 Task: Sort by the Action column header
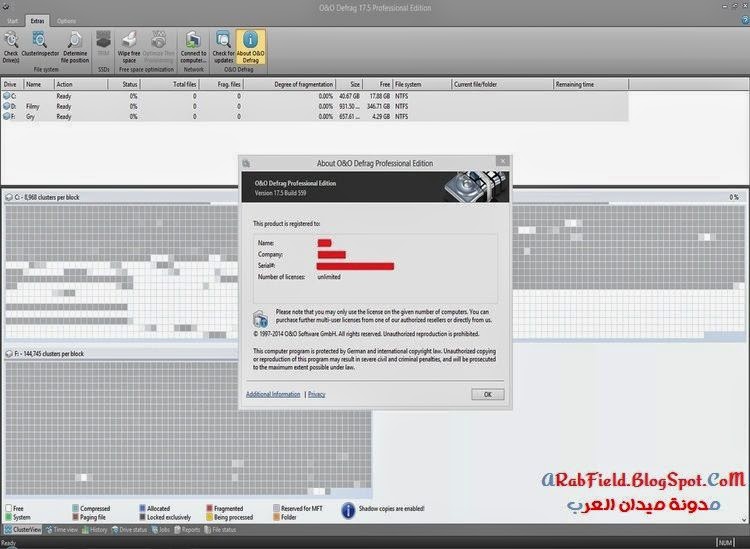pyautogui.click(x=80, y=85)
